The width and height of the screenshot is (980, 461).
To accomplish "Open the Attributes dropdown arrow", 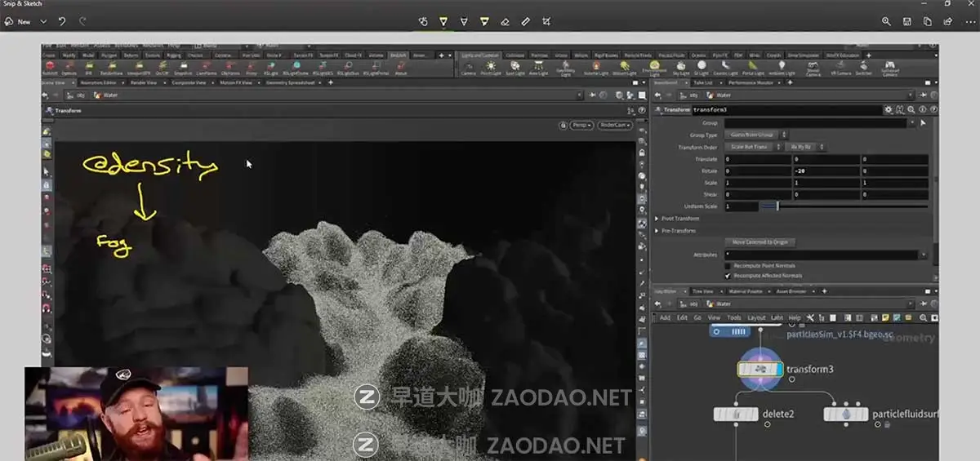I will (924, 255).
